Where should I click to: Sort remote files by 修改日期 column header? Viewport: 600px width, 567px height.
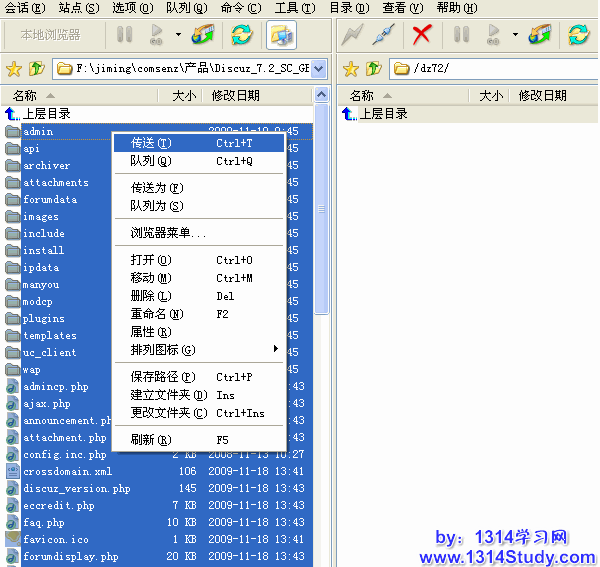point(542,96)
